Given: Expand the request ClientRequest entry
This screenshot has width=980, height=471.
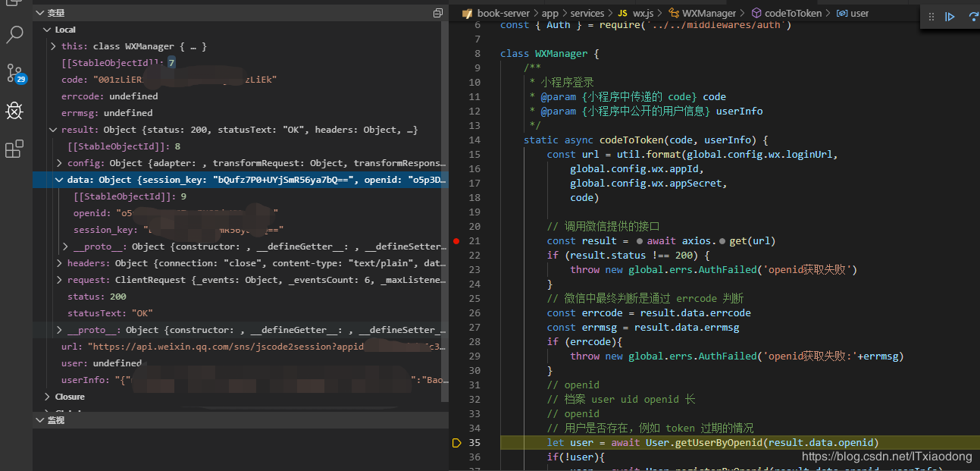Looking at the screenshot, I should click(x=60, y=280).
